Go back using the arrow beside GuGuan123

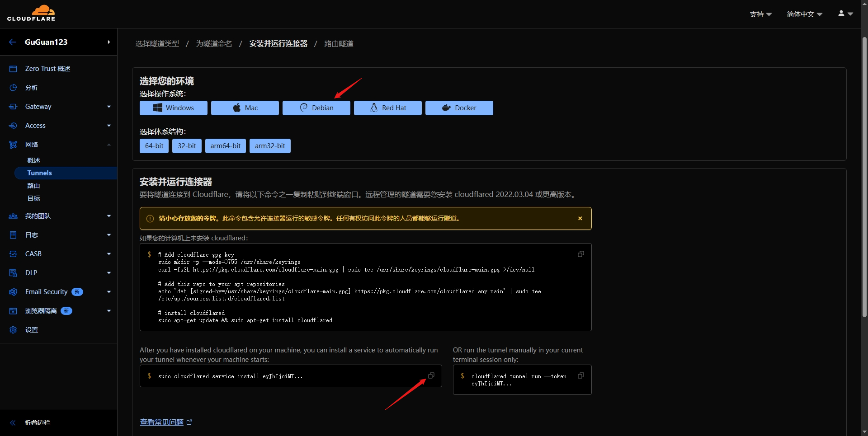click(13, 42)
